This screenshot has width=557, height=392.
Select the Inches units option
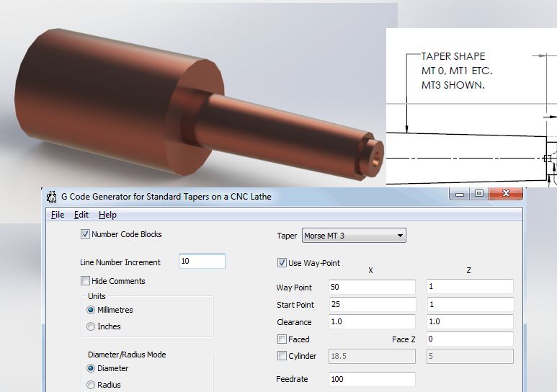tap(91, 326)
